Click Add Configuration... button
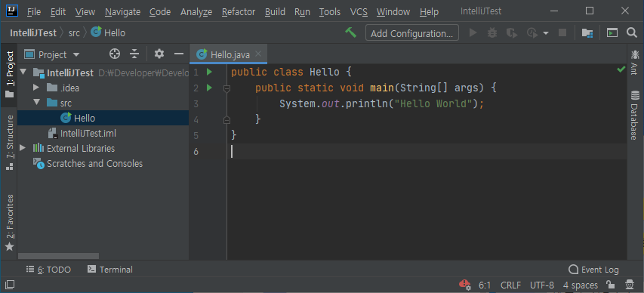644x293 pixels. point(412,33)
